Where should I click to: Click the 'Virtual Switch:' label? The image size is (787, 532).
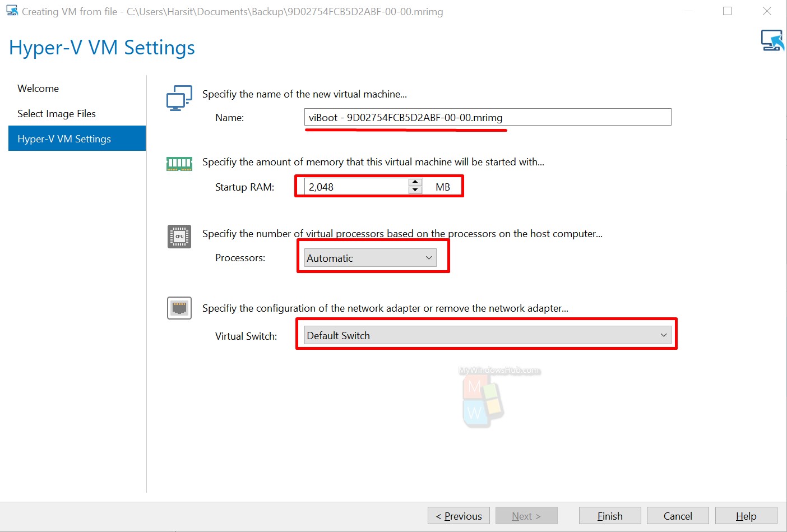pos(246,336)
